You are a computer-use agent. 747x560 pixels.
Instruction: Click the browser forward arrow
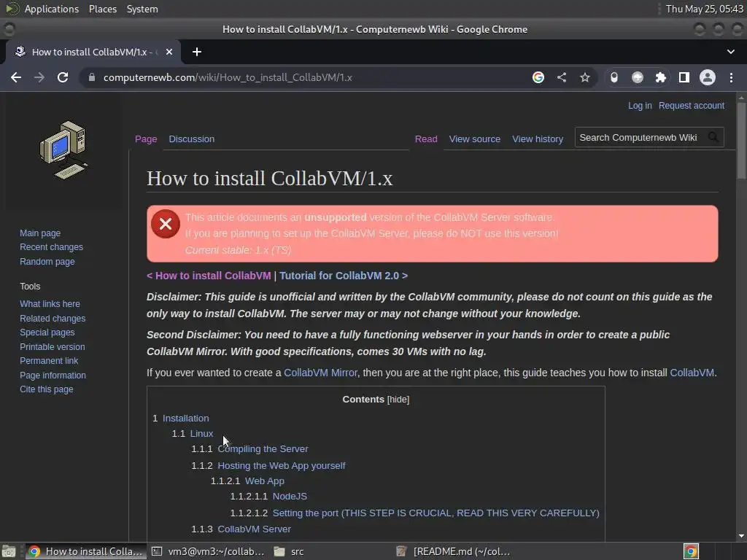point(39,77)
